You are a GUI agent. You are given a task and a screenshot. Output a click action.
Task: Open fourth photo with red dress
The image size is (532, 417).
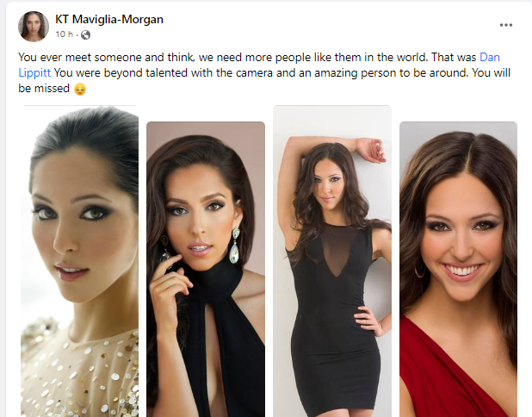click(458, 270)
